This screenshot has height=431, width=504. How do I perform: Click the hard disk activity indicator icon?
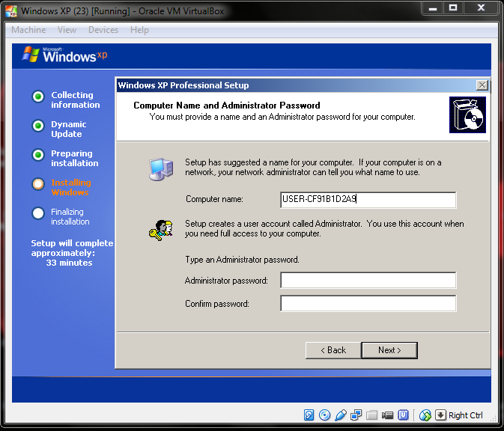[309, 415]
